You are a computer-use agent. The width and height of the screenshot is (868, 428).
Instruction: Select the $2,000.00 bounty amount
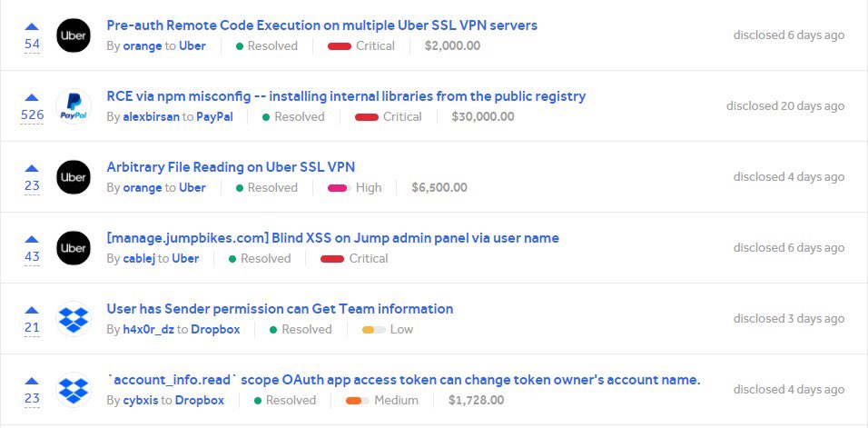coord(453,46)
